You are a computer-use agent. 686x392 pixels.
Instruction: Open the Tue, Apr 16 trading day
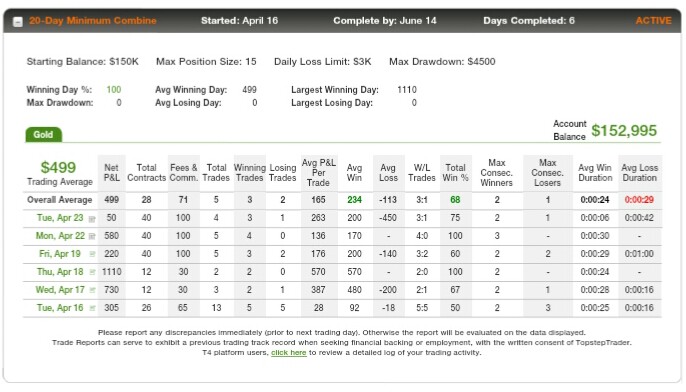click(x=60, y=308)
